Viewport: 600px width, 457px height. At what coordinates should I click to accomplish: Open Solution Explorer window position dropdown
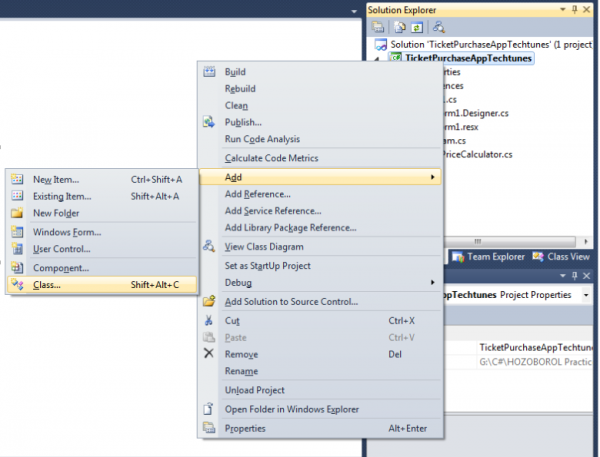pyautogui.click(x=563, y=10)
